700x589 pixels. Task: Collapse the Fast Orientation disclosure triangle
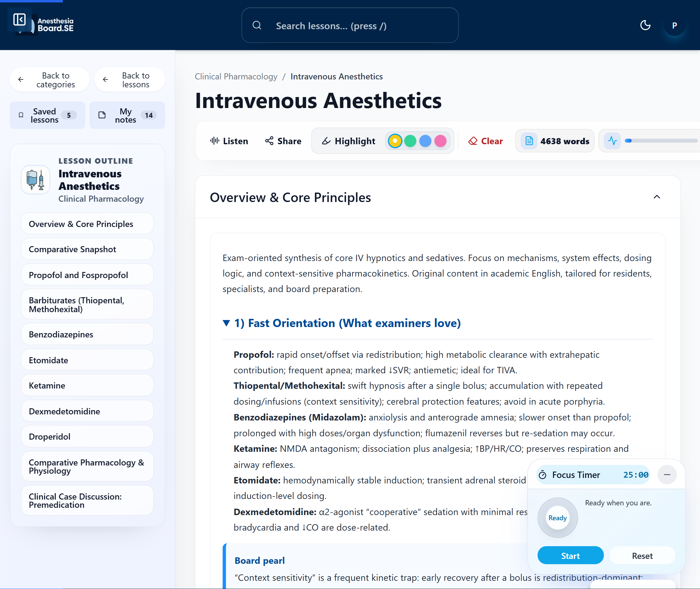pyautogui.click(x=226, y=323)
